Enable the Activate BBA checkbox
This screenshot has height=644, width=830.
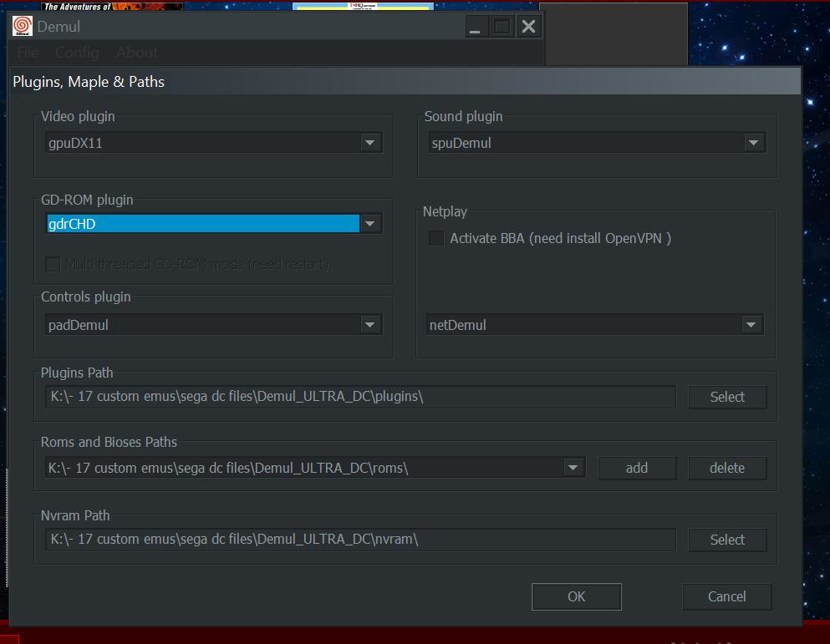click(436, 238)
